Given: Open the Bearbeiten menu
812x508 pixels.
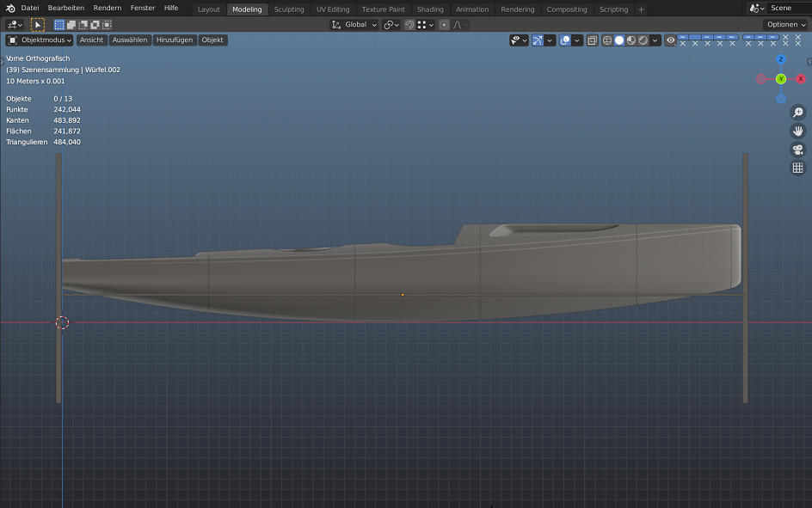Looking at the screenshot, I should pos(66,8).
